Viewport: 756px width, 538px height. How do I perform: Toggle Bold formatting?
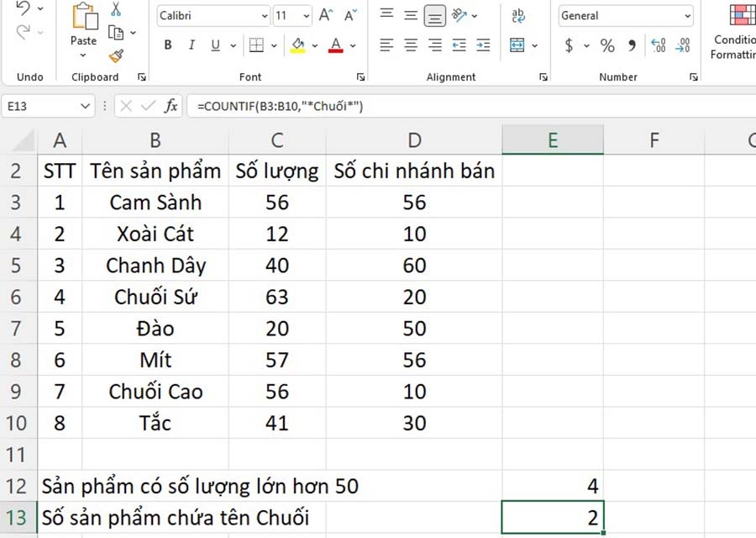168,45
